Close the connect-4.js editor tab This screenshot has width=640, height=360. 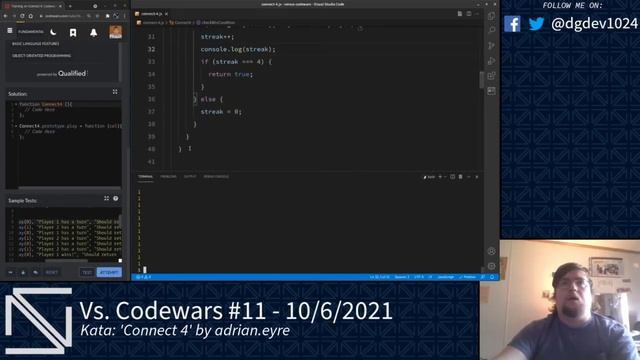(167, 14)
